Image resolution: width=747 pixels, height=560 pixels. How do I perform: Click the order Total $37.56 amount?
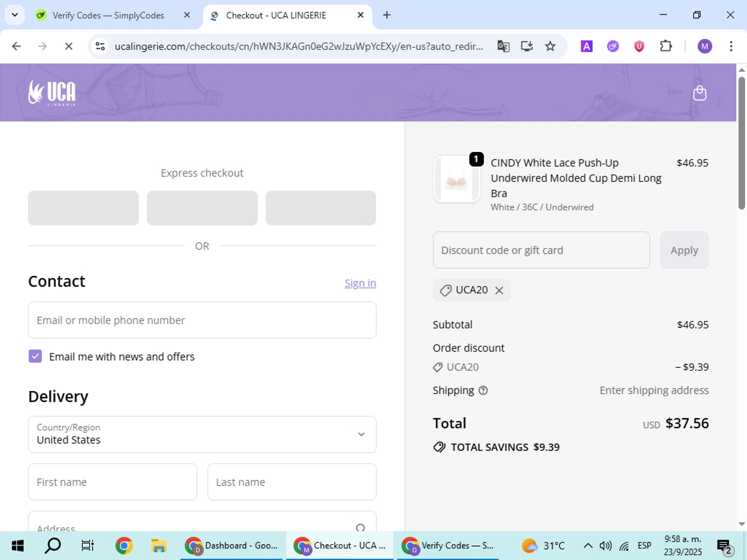click(x=687, y=424)
